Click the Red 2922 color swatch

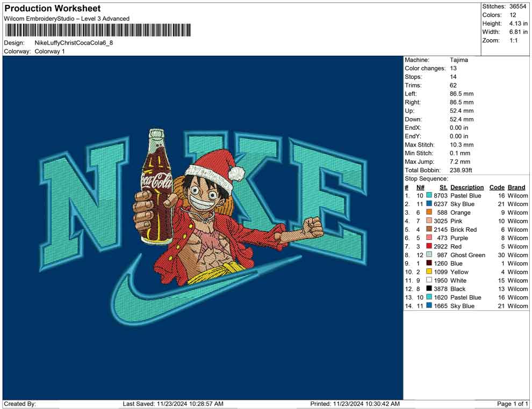point(429,246)
